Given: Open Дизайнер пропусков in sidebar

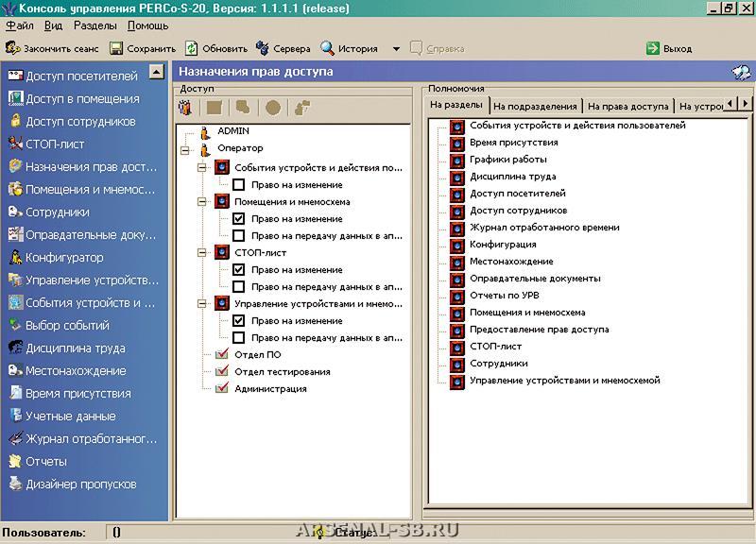Looking at the screenshot, I should pos(80,484).
